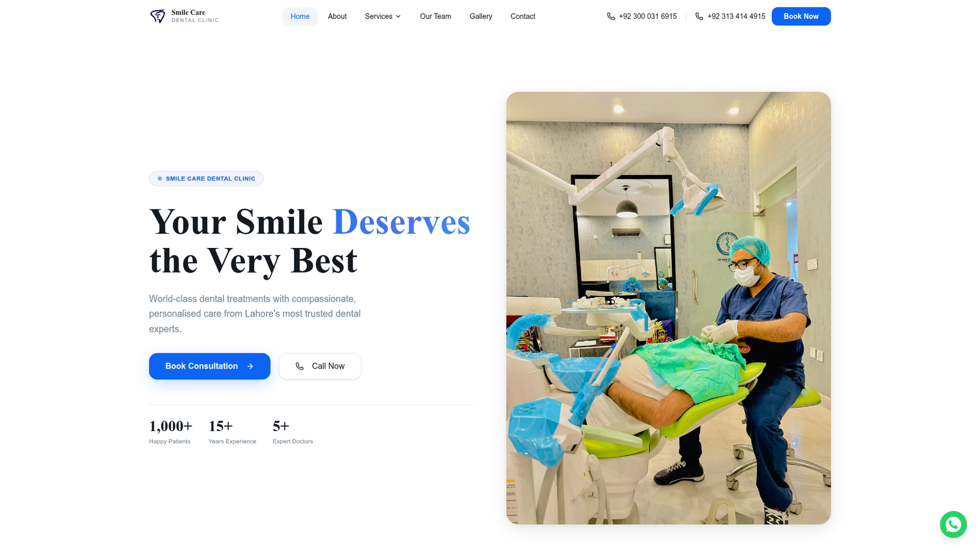
Task: Click the 5+ Expert Doctors stat
Action: [x=293, y=432]
